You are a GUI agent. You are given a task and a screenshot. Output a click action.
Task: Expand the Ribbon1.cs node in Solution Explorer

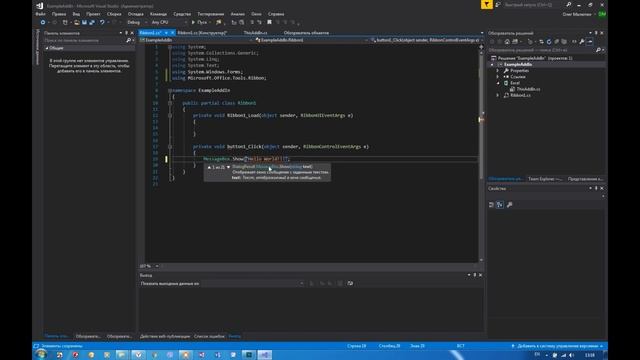(498, 95)
